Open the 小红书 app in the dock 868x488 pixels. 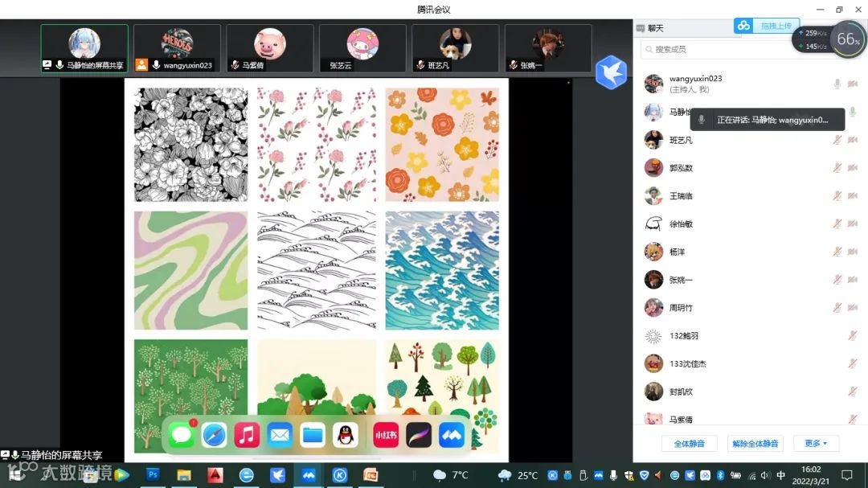[x=386, y=436]
